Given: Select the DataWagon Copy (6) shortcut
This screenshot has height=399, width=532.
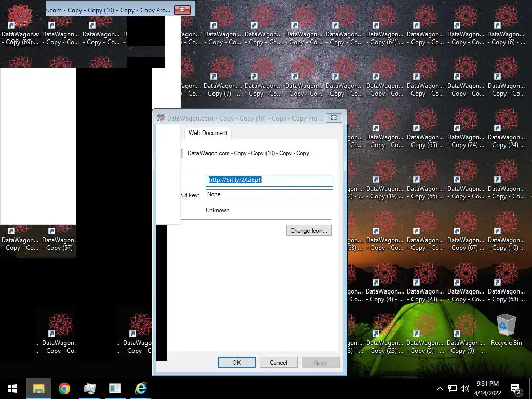Looking at the screenshot, I should click(x=506, y=25).
